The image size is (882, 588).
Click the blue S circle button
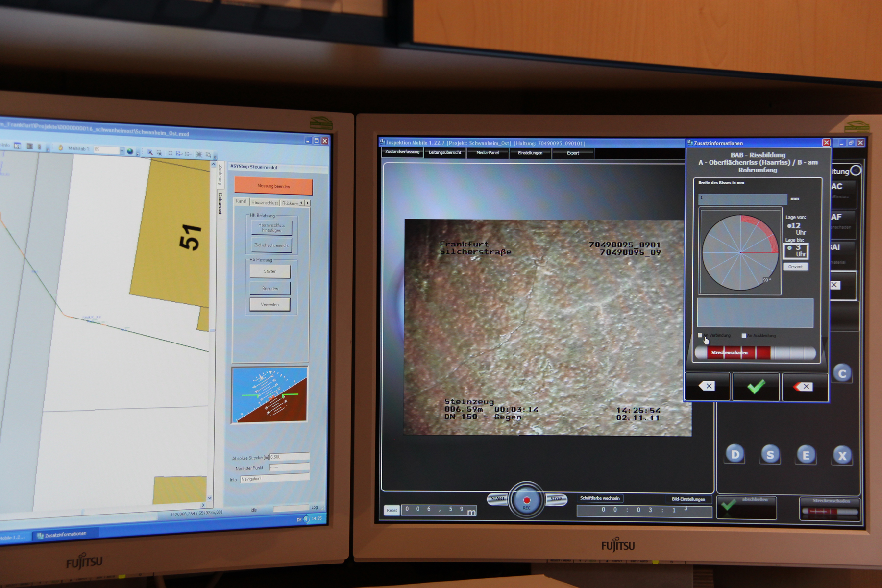[x=770, y=455]
